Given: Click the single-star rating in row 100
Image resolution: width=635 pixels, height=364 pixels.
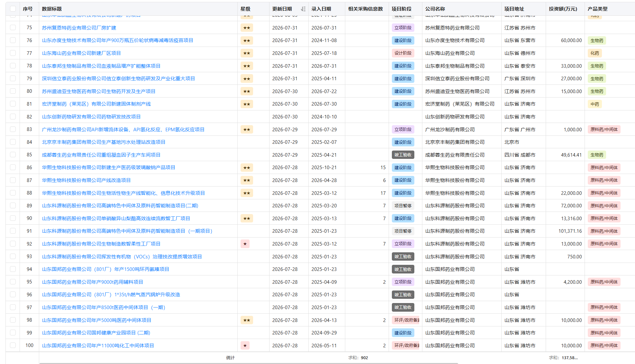Looking at the screenshot, I should (x=245, y=346).
